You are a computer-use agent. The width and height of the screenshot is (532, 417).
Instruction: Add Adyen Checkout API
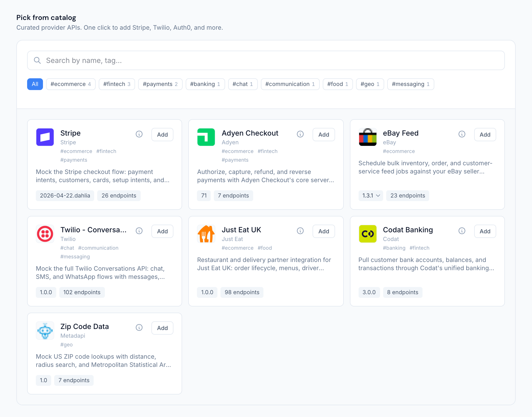pos(324,135)
